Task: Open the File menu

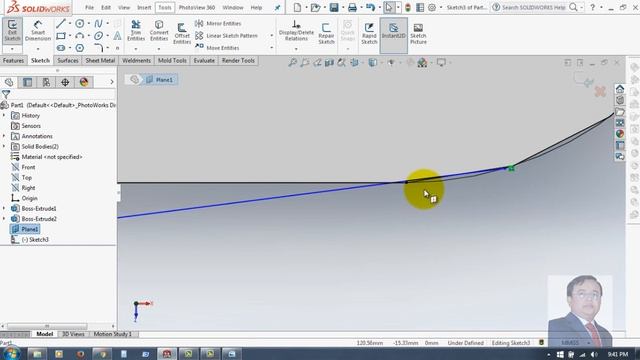Action: [x=89, y=8]
